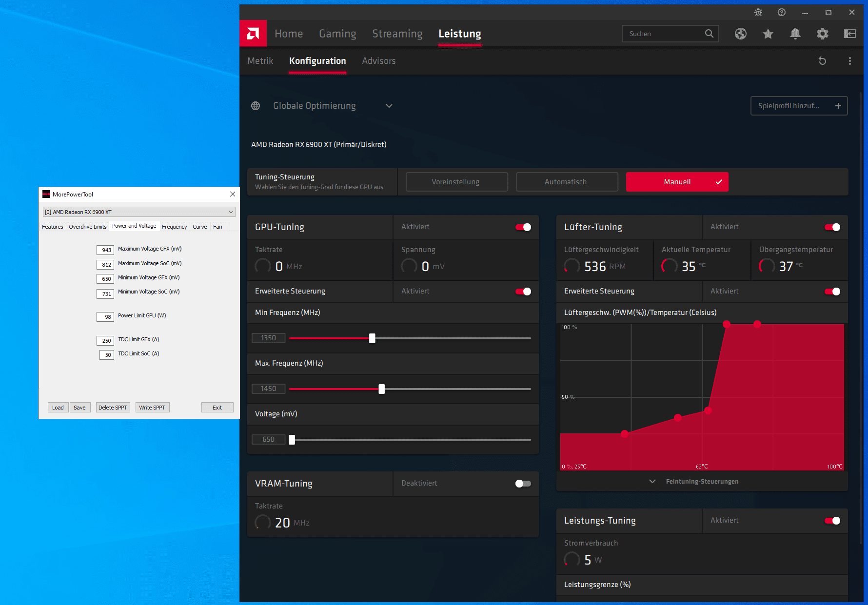Open Features tab in MorePowerTool

(x=53, y=227)
